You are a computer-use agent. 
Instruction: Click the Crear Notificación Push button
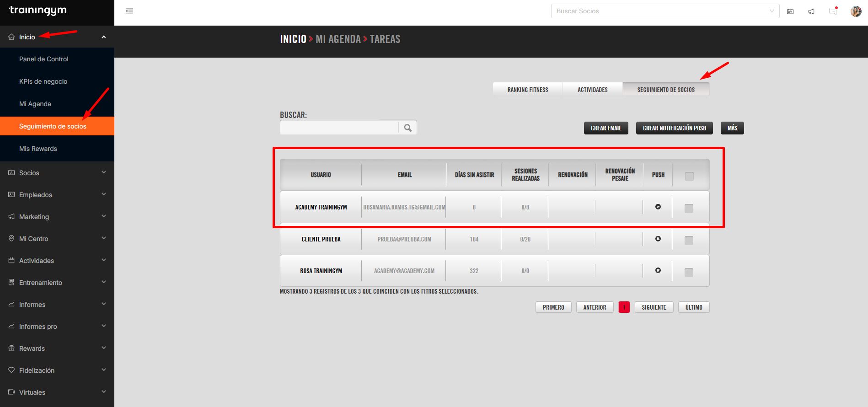point(674,128)
